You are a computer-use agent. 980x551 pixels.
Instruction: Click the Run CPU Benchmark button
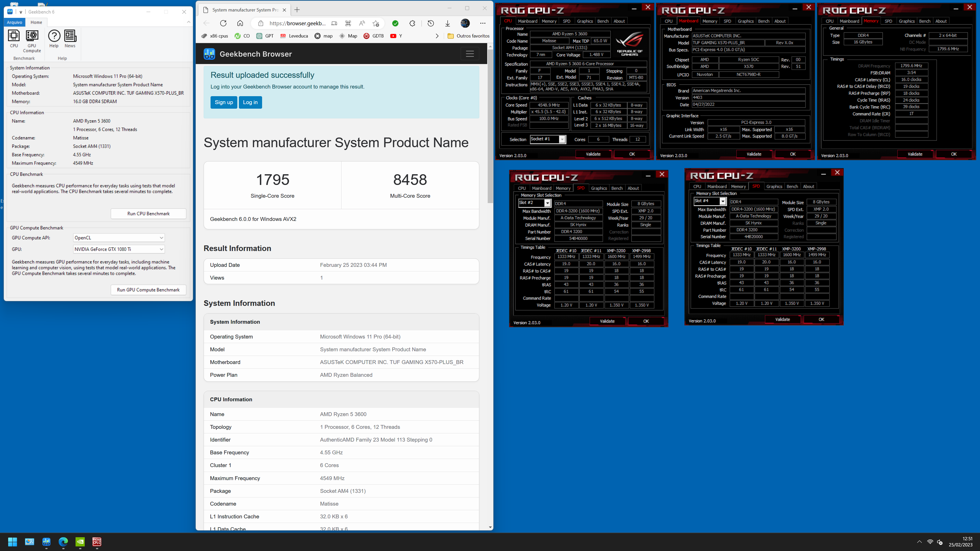coord(148,214)
